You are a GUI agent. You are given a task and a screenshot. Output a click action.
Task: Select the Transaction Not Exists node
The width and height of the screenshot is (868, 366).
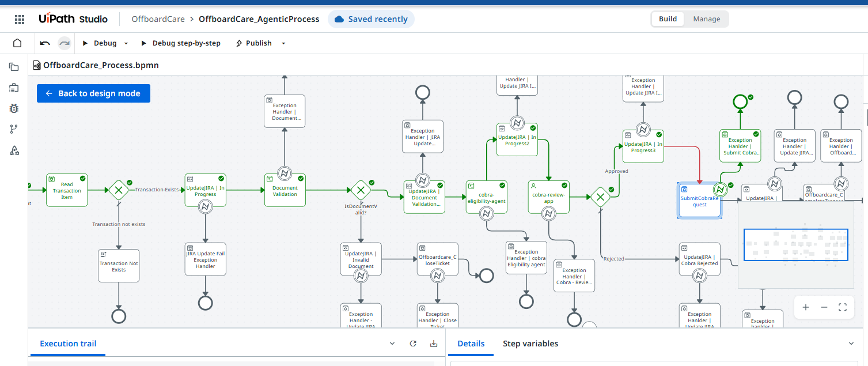coord(119,266)
